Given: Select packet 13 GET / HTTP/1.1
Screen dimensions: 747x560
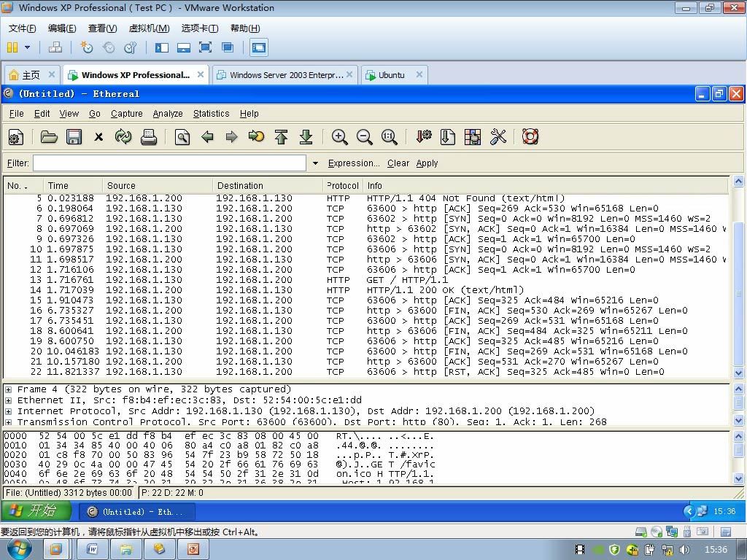Looking at the screenshot, I should (x=366, y=280).
